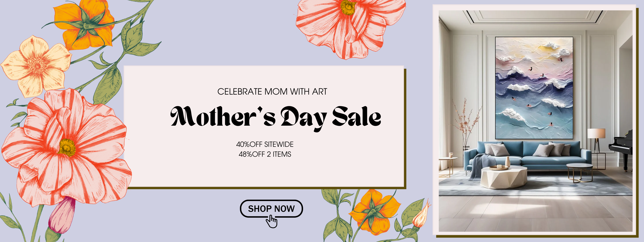Viewport: 644px width, 242px height.
Task: Click the floor lamp beside the sofa
Action: click(596, 140)
